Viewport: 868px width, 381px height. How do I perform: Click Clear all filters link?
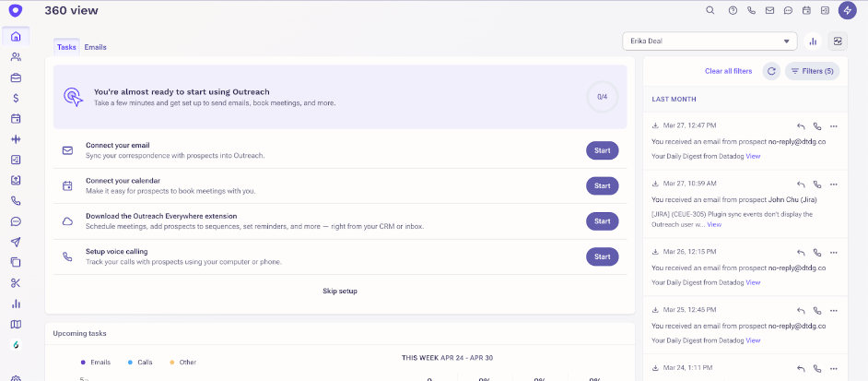(x=729, y=71)
